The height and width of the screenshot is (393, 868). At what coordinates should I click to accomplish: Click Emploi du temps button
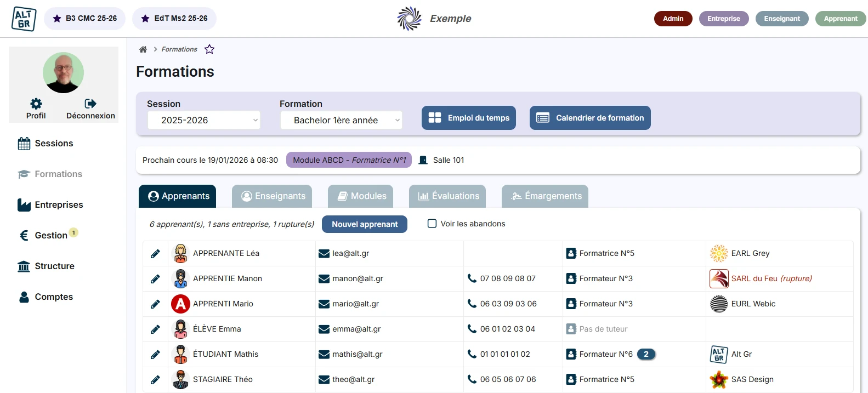[x=469, y=118]
